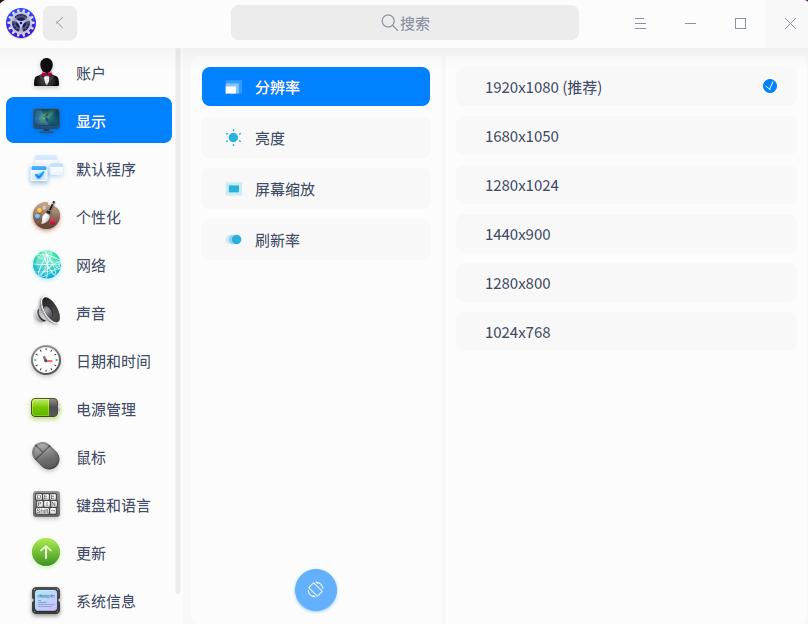Choose the 1280x1024 resolution
This screenshot has height=624, width=808.
[626, 185]
